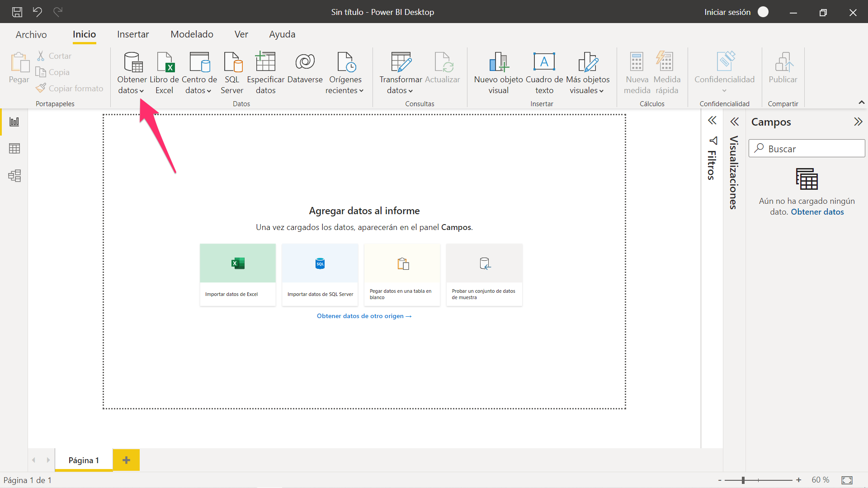Click Importar datos de Excel card

(x=238, y=275)
